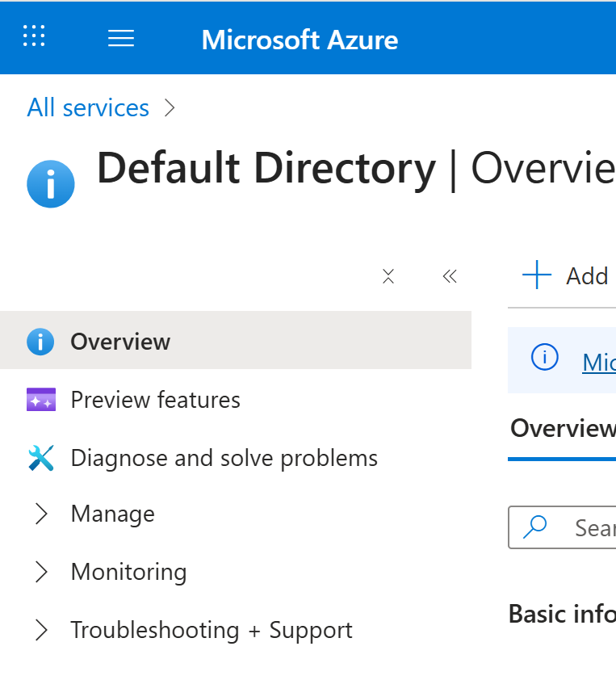Click the Overview info icon in sidebar
Viewport: 616px width, 680px height.
40,342
